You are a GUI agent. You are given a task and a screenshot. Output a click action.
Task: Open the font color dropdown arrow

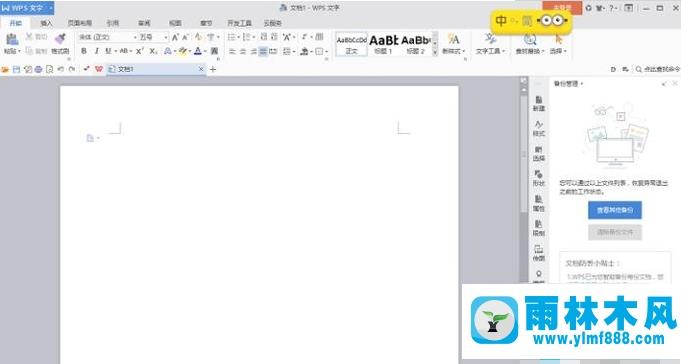[205, 51]
